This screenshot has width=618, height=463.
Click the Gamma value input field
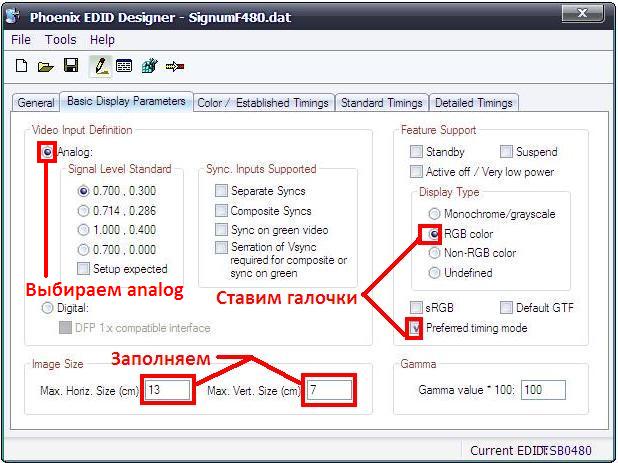click(543, 389)
